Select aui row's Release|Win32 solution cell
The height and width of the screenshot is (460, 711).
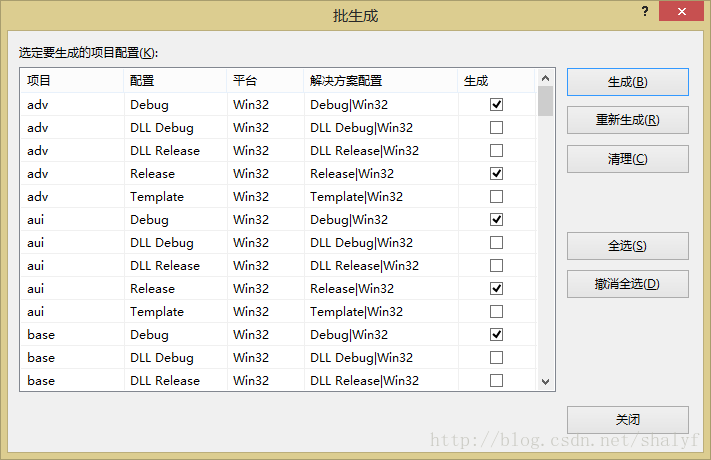381,289
